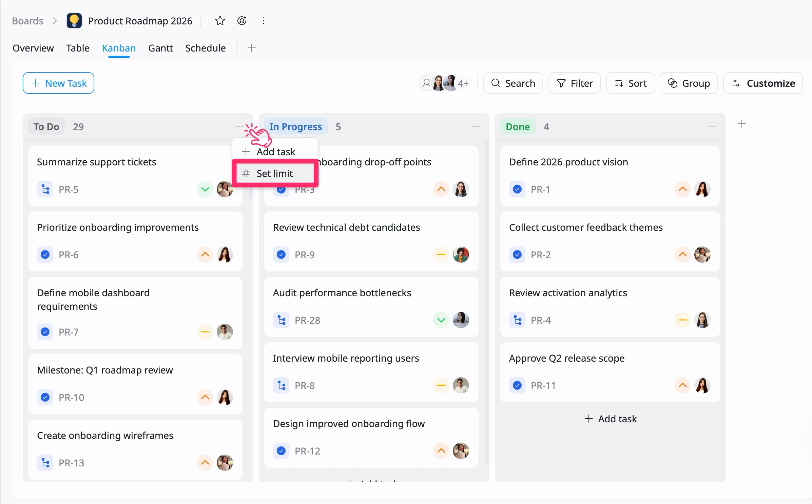Toggle task status check on PR-6
812x504 pixels.
[45, 255]
